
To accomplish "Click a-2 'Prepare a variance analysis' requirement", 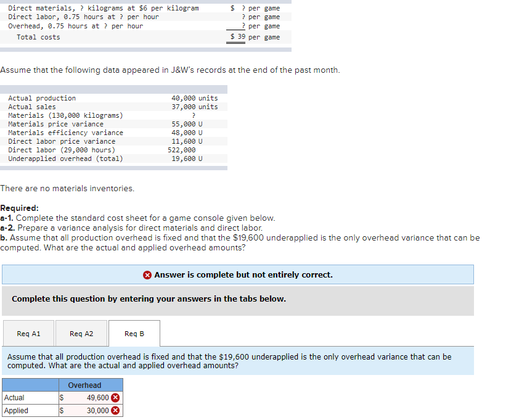I will click(x=131, y=228).
